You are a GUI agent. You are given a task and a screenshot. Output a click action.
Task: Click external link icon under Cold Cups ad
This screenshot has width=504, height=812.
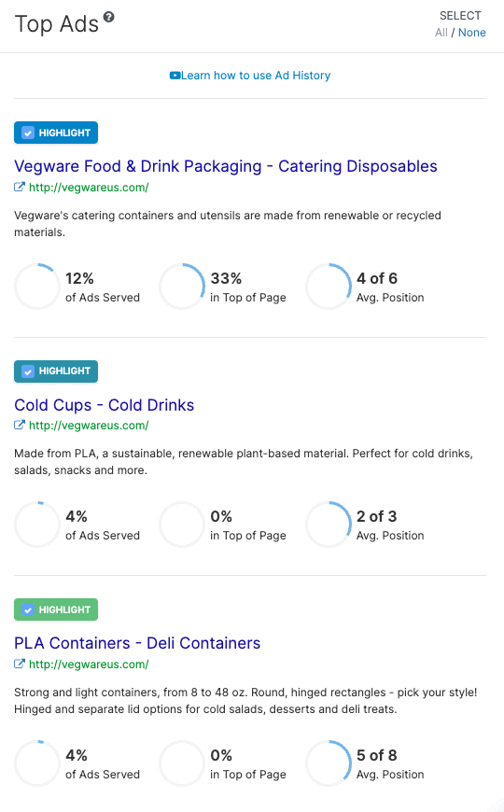click(x=20, y=426)
